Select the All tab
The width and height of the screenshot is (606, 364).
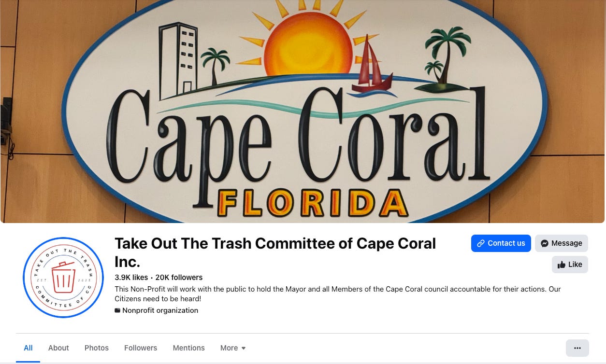click(28, 348)
